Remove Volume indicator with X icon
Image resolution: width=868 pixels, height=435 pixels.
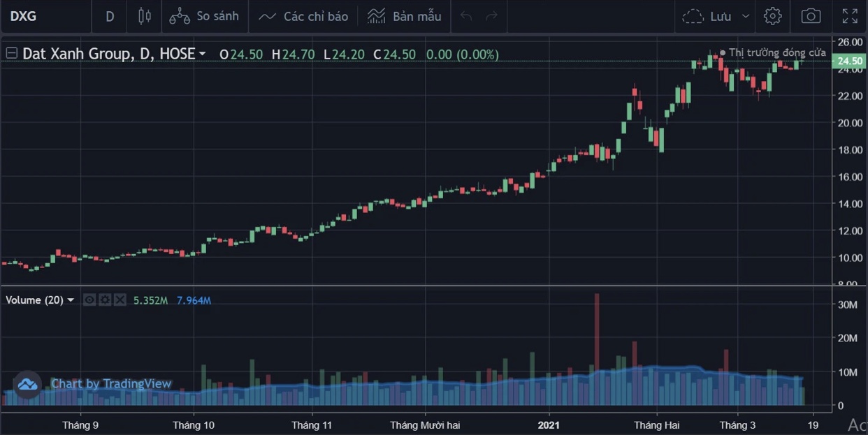[120, 300]
